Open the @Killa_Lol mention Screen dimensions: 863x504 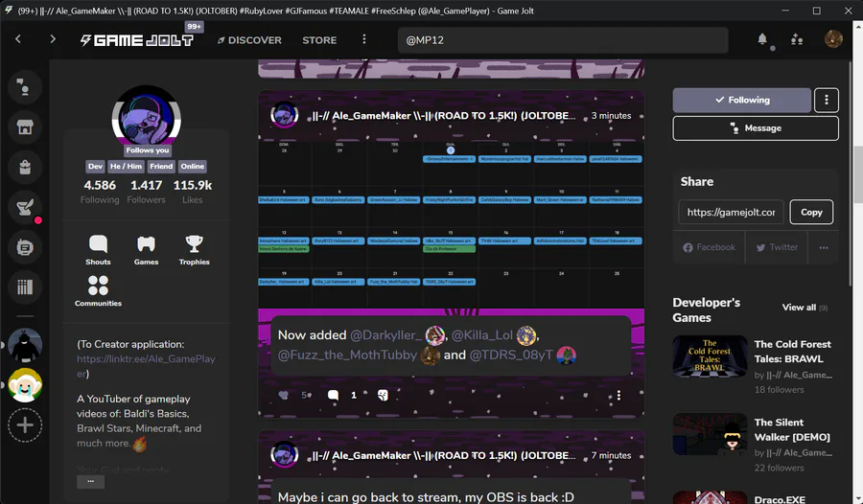coord(481,335)
